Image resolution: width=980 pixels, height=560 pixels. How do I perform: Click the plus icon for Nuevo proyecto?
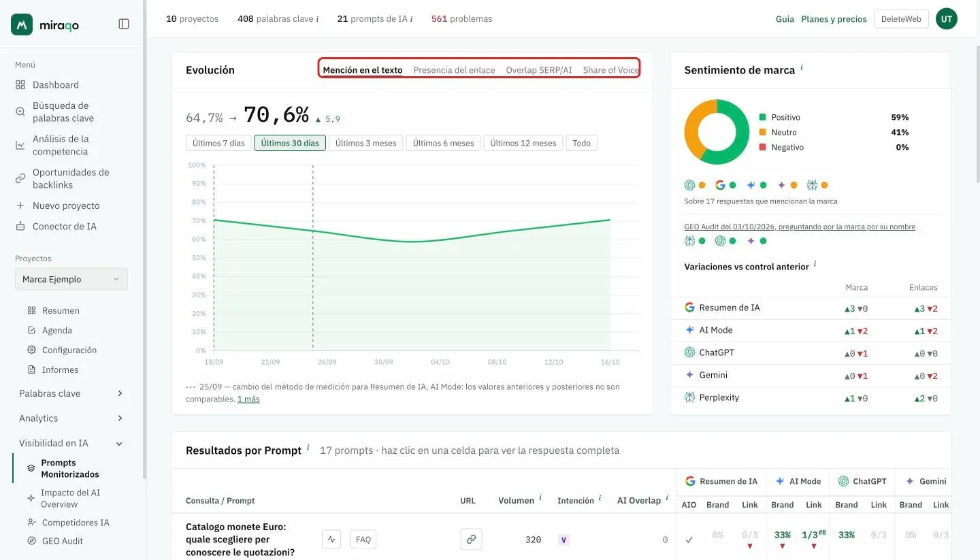pos(20,205)
